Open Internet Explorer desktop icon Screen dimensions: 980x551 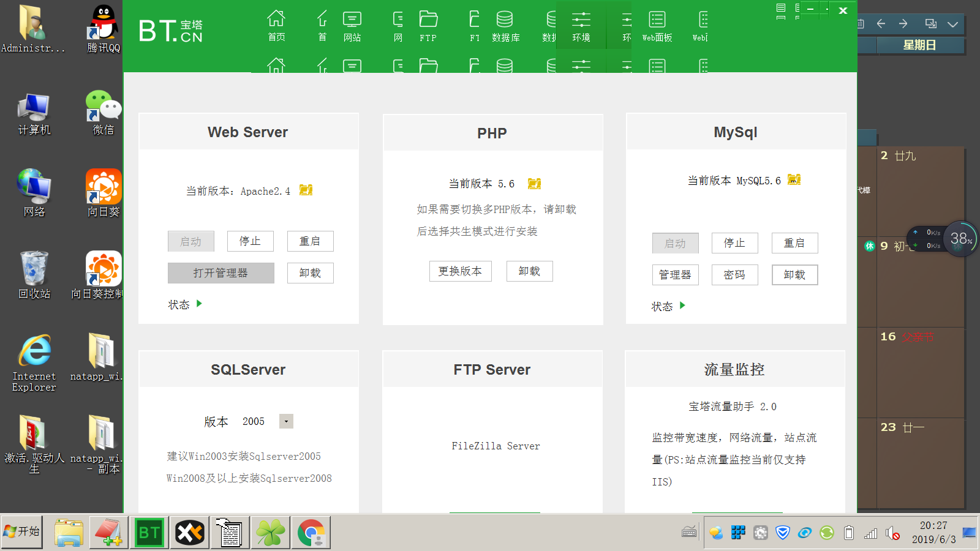point(34,362)
